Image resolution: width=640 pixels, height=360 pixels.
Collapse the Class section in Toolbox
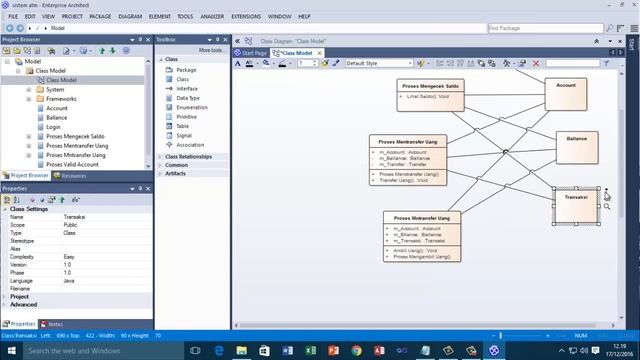tap(160, 60)
